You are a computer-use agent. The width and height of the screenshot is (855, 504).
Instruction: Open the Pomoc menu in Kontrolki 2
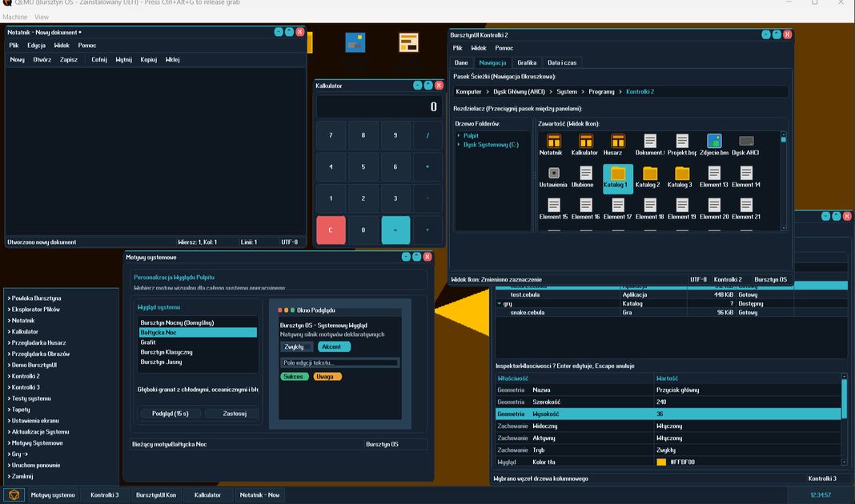[x=504, y=48]
